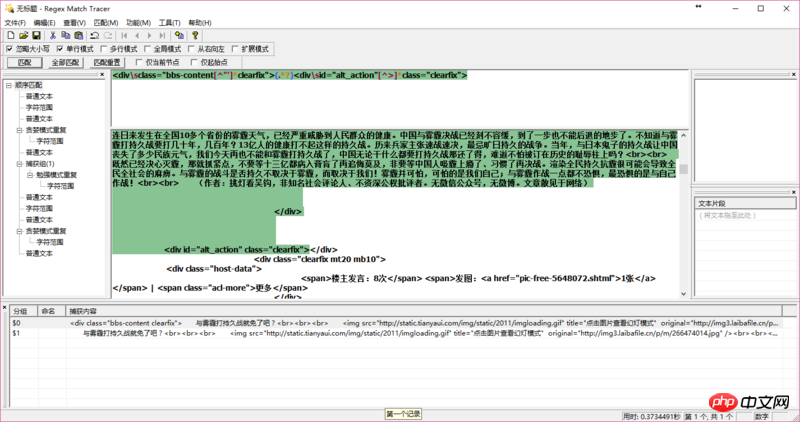Viewport: 800px width, 422px height.
Task: Save with the floppy disk toolbar icon
Action: coord(36,35)
